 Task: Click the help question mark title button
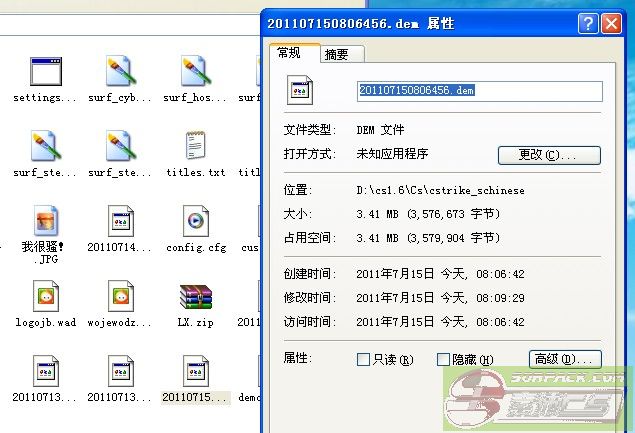(x=587, y=23)
